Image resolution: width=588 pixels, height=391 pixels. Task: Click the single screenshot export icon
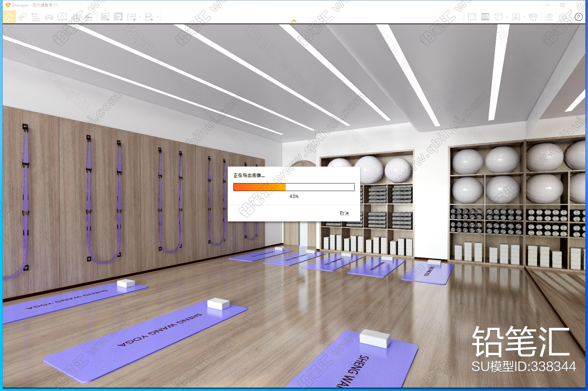[x=105, y=17]
